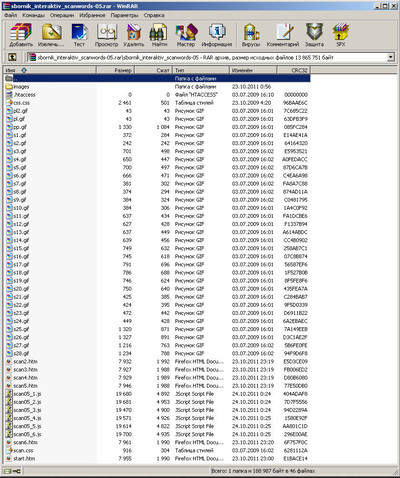The width and height of the screenshot is (400, 478).
Task: Click the Извлечь (Extract) toolbar icon
Action: [x=51, y=35]
